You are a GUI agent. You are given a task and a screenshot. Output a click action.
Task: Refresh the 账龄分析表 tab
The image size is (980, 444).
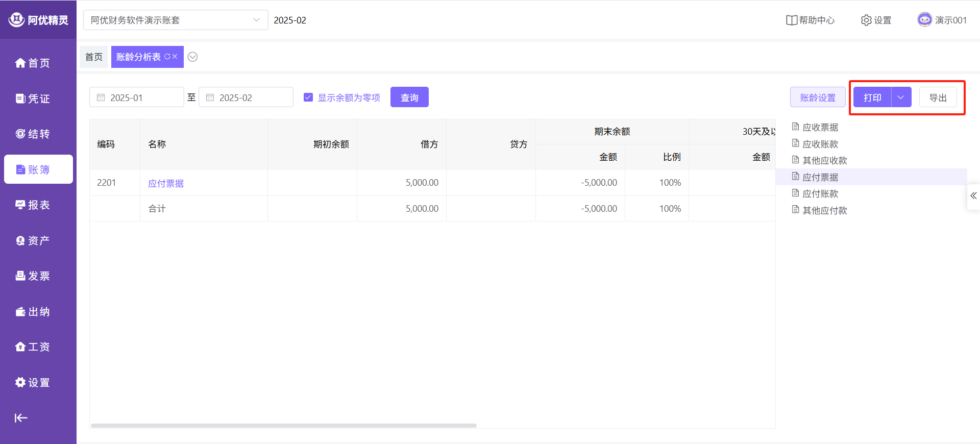pos(167,57)
